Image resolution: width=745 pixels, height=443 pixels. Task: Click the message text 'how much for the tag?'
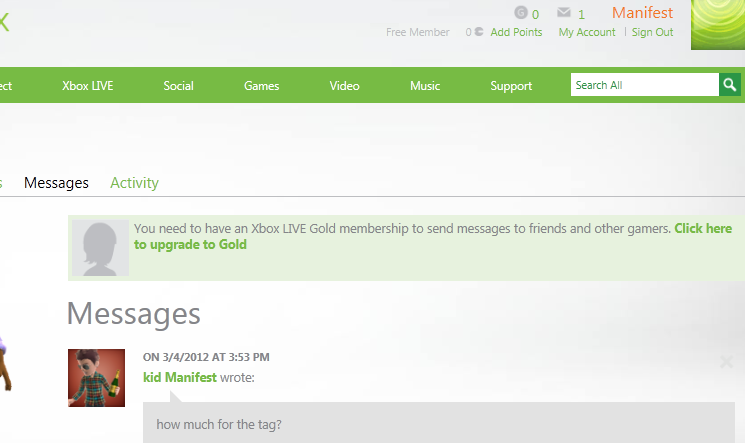click(219, 424)
